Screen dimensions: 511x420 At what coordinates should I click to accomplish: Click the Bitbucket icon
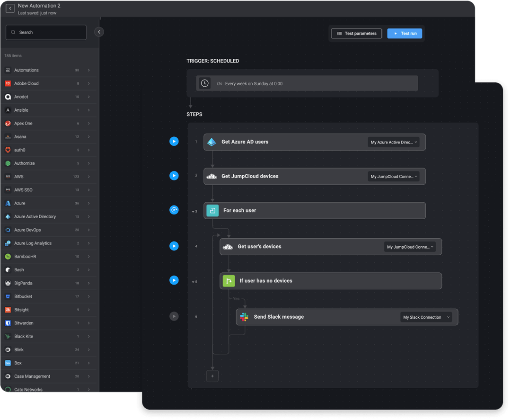point(8,296)
